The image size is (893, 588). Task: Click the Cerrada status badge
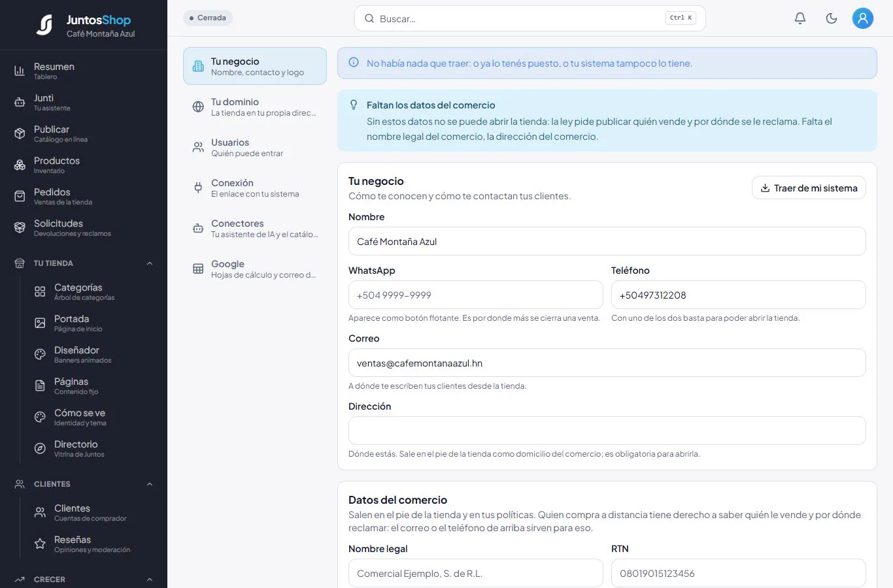(208, 18)
